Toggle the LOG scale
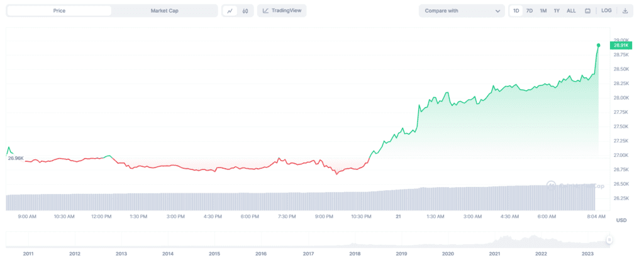644x267 pixels. click(607, 11)
